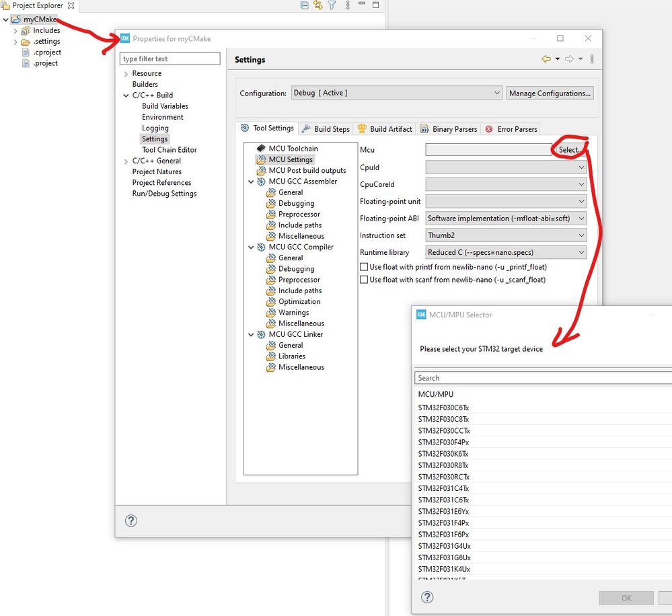672x616 pixels.
Task: Collapse the MCU GCC Linker node
Action: click(251, 334)
